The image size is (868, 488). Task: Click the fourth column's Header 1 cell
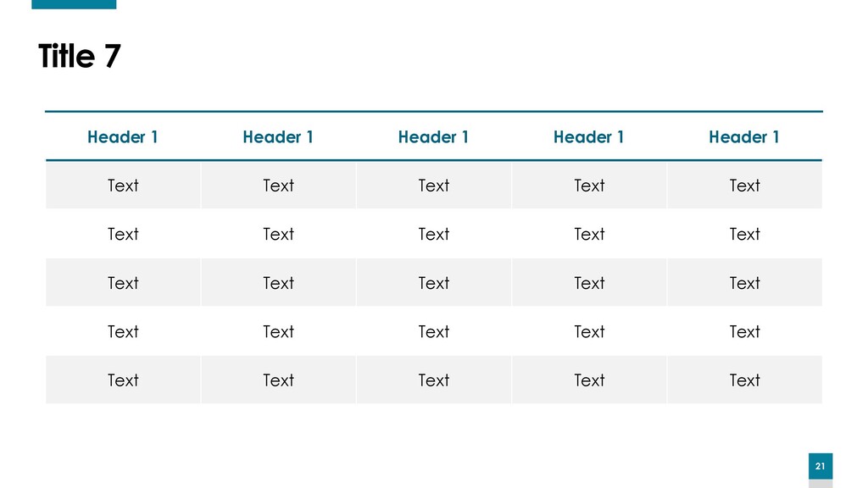pos(589,136)
